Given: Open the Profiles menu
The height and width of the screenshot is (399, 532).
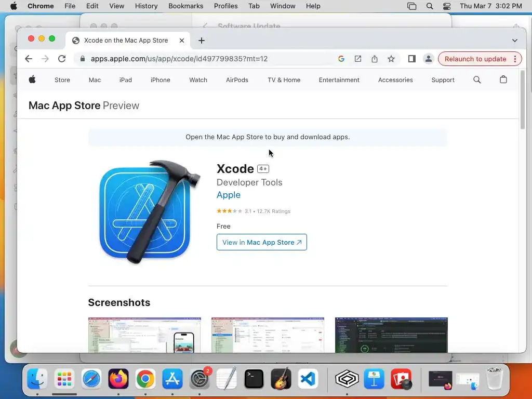Looking at the screenshot, I should (x=225, y=6).
